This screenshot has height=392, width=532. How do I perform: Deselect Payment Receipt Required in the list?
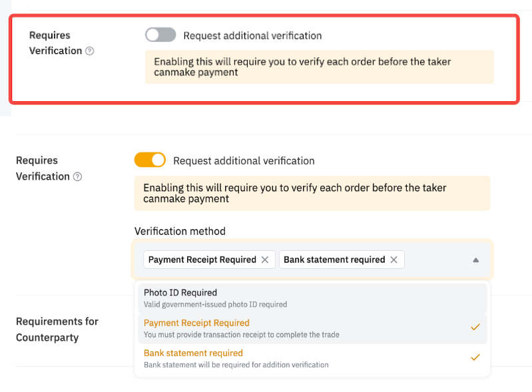(x=196, y=323)
